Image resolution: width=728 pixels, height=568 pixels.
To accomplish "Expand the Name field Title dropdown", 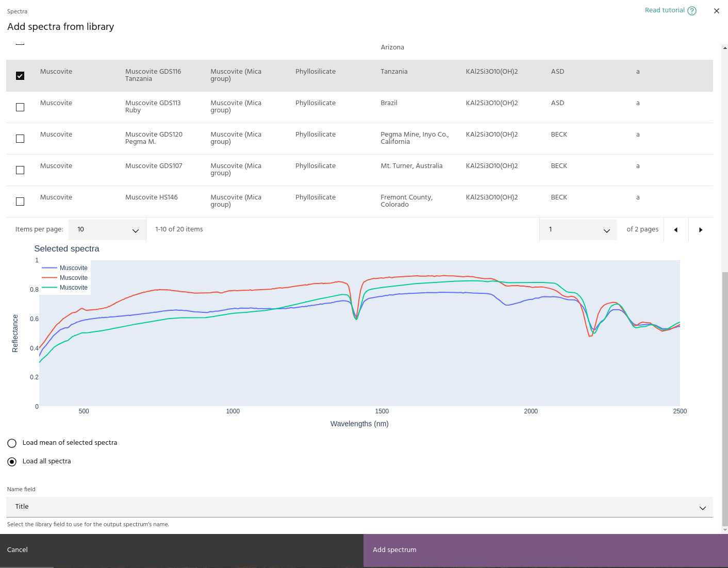I will [x=359, y=507].
